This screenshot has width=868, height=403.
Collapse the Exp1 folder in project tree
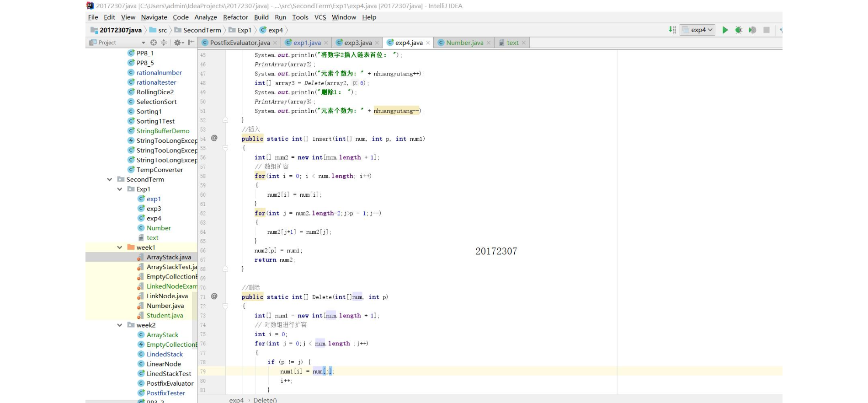(x=120, y=189)
